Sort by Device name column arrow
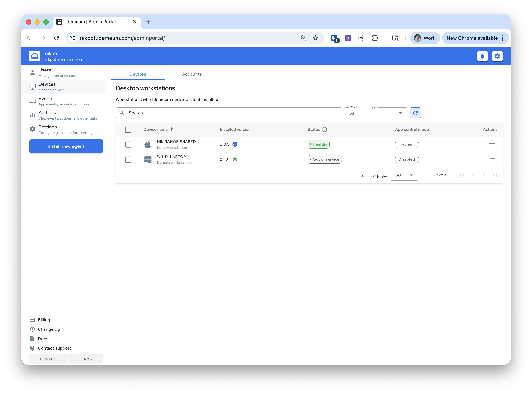 tap(172, 129)
